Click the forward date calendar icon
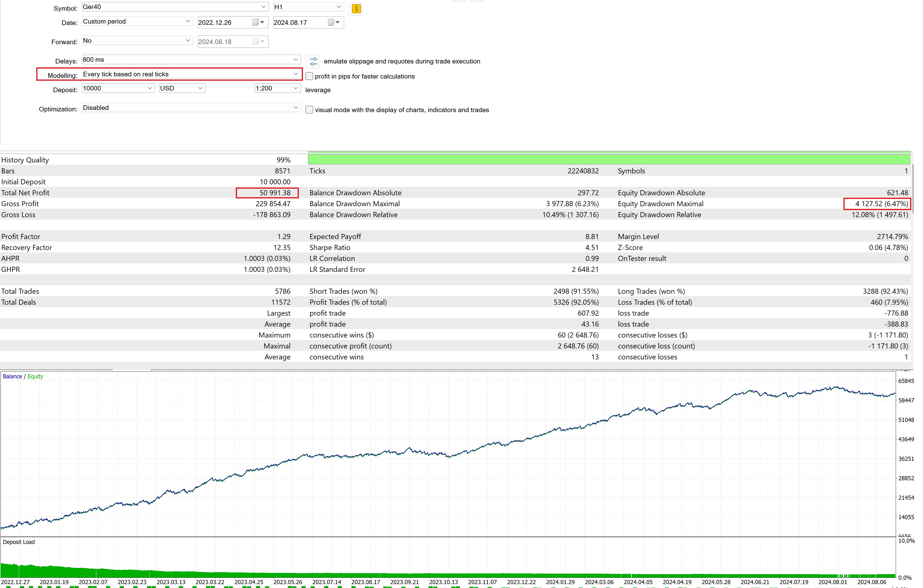 pyautogui.click(x=256, y=41)
